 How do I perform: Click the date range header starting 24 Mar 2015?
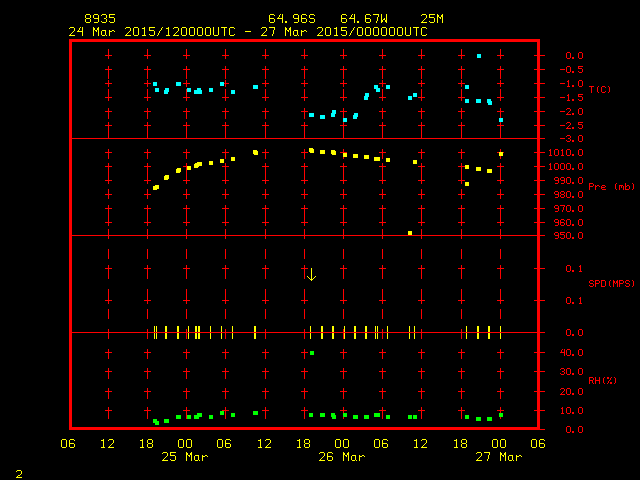(x=248, y=32)
